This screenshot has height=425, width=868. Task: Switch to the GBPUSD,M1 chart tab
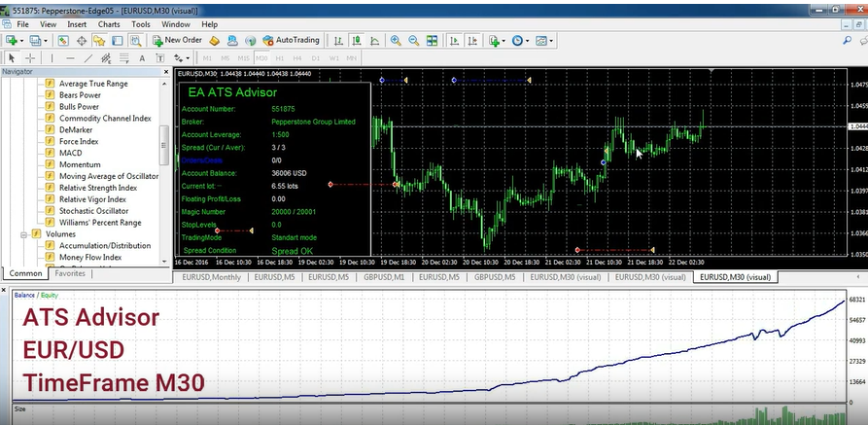coord(384,277)
